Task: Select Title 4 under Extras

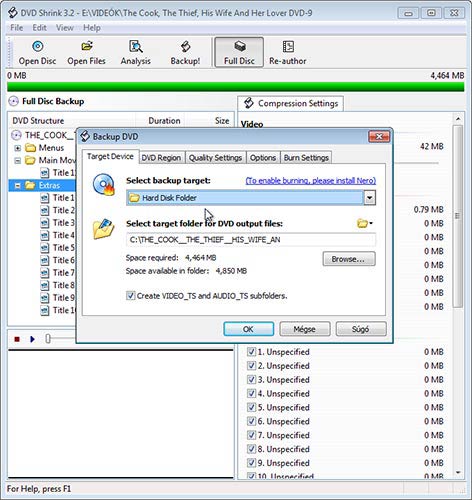Action: 58,235
